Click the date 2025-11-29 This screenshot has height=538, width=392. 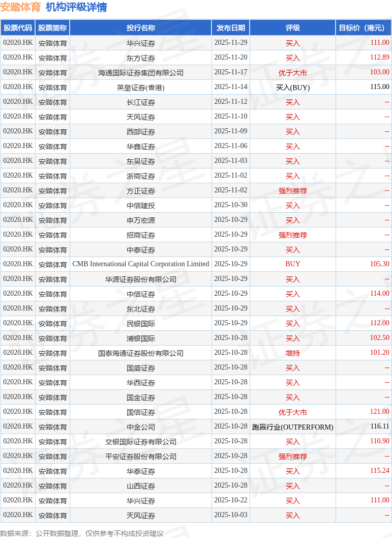231,43
